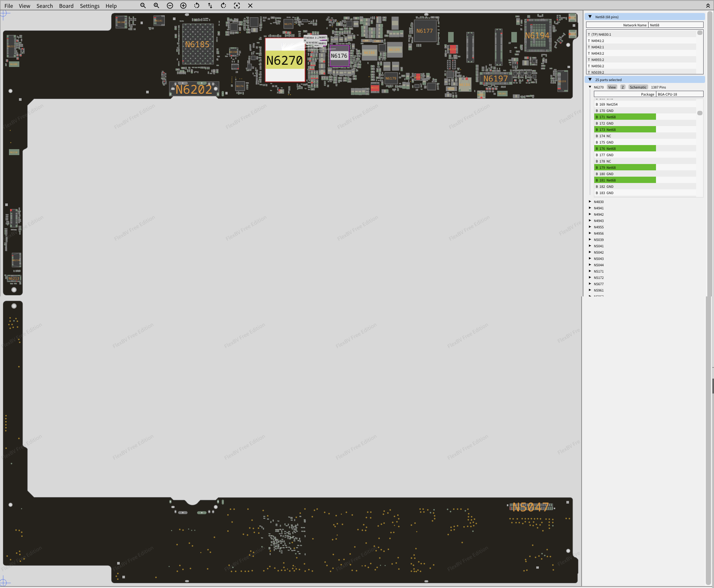Click the X clear icon in toolbar

250,6
